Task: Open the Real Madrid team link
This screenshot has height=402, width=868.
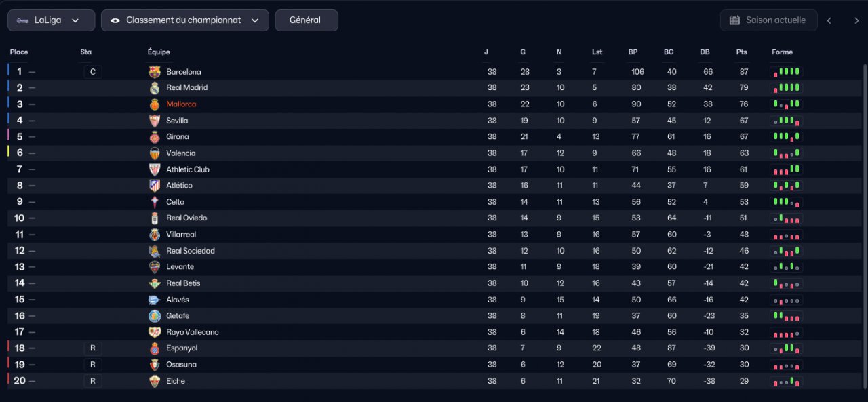Action: tap(187, 88)
